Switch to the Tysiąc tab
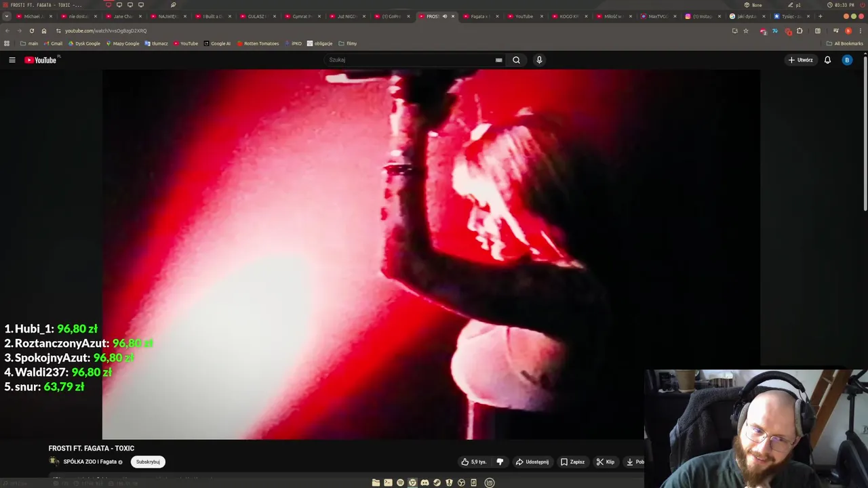This screenshot has width=868, height=488. pyautogui.click(x=791, y=16)
